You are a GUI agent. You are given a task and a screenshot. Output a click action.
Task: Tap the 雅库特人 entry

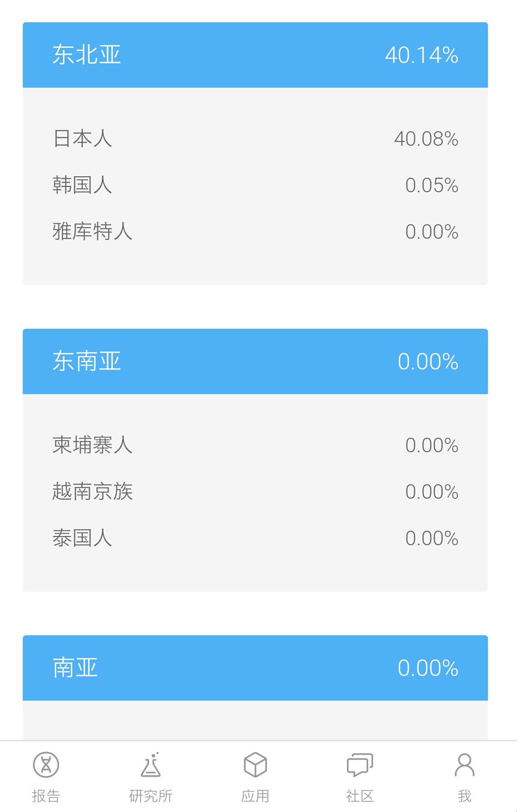[255, 231]
